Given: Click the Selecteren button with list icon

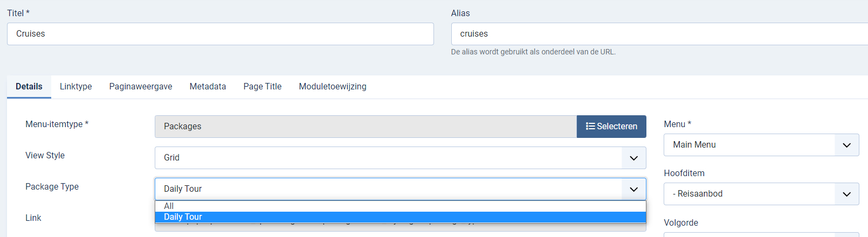Looking at the screenshot, I should (611, 127).
